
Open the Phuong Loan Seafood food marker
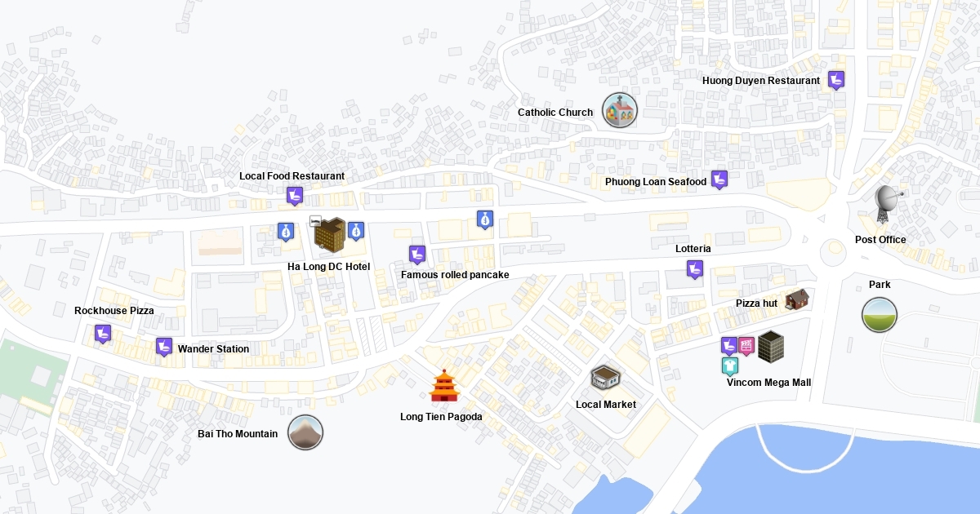coord(719,179)
